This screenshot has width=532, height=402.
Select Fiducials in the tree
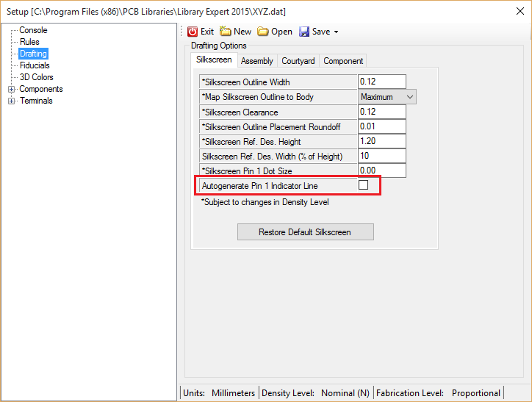pos(35,65)
